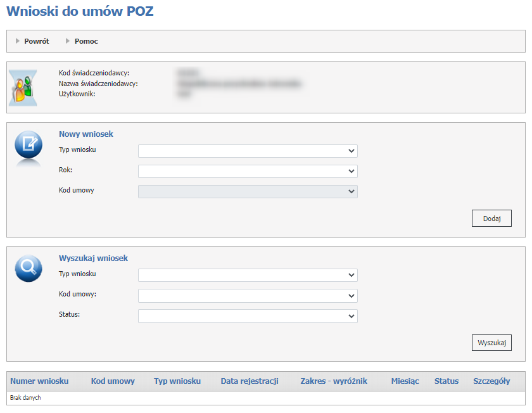
Task: Sort by Numer wniosku column header
Action: click(39, 381)
